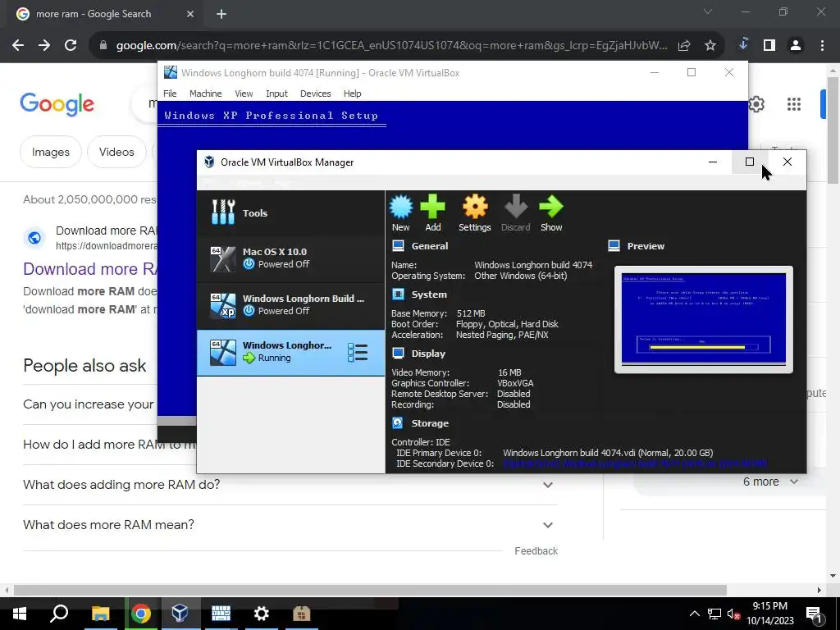This screenshot has width=840, height=630.
Task: Select the Mac OS X 10.0 VM
Action: [x=291, y=258]
